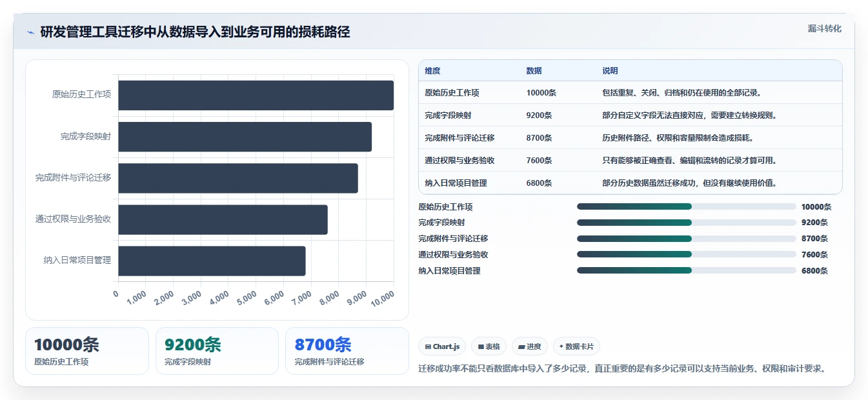
Task: Select the 表格 chip
Action: [489, 346]
